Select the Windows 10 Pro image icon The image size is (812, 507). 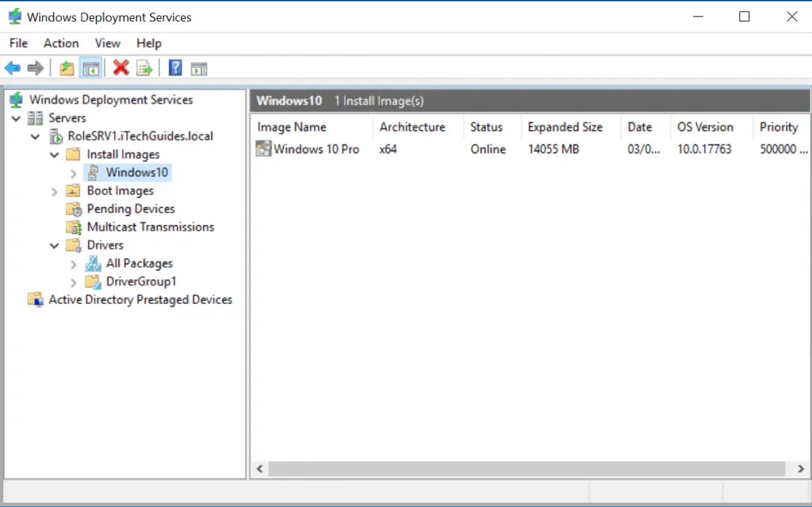point(263,148)
